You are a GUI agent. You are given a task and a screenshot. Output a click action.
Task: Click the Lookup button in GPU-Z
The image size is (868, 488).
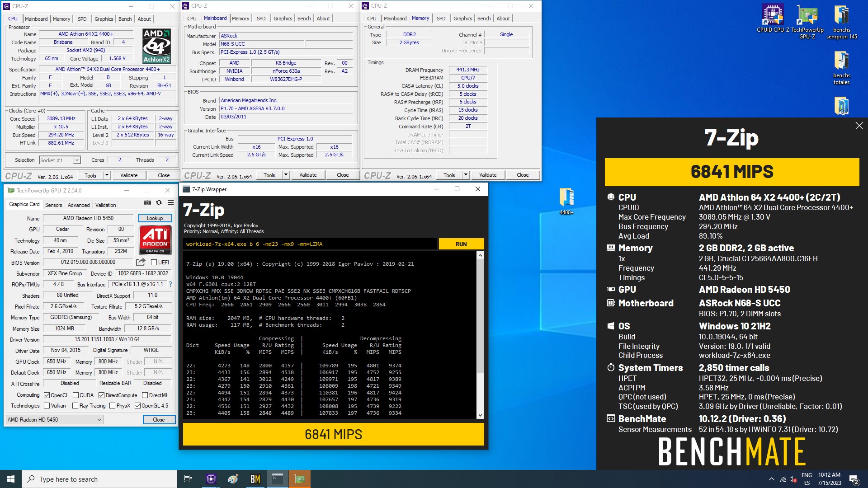click(x=155, y=218)
